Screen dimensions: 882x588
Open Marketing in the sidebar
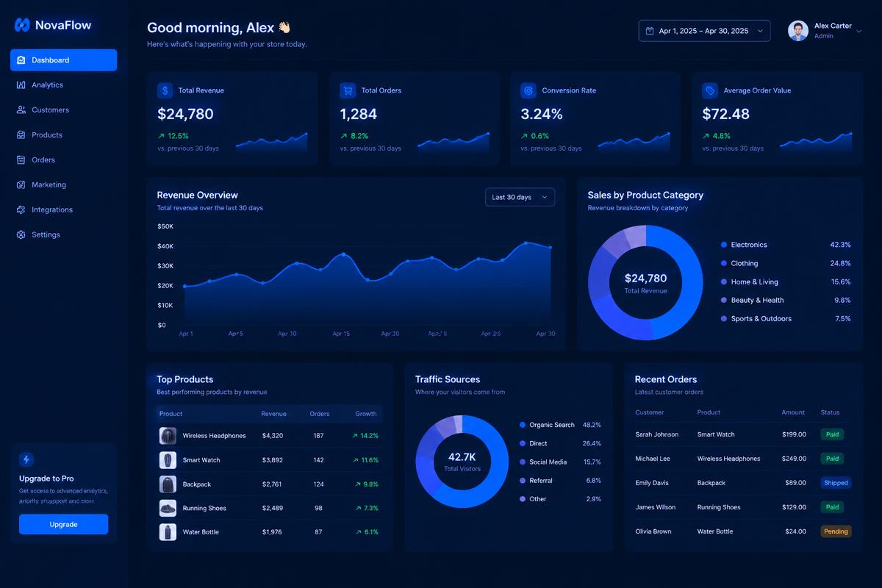(x=63, y=185)
